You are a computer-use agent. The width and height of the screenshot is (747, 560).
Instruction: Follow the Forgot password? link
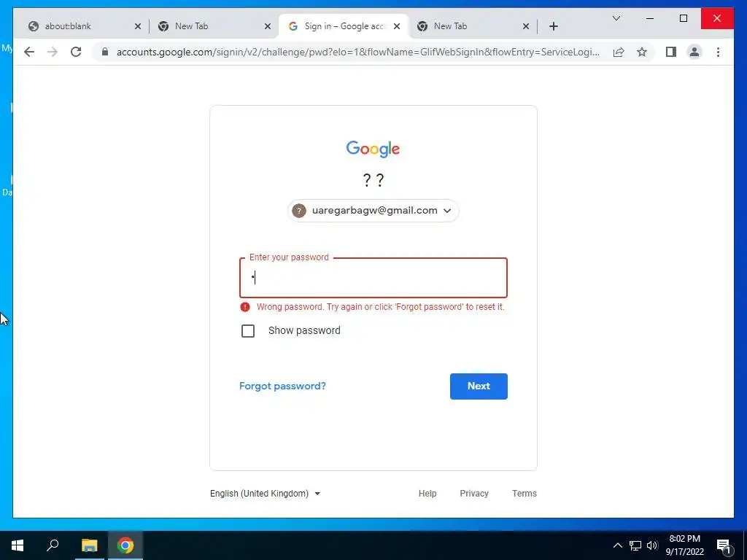click(282, 386)
